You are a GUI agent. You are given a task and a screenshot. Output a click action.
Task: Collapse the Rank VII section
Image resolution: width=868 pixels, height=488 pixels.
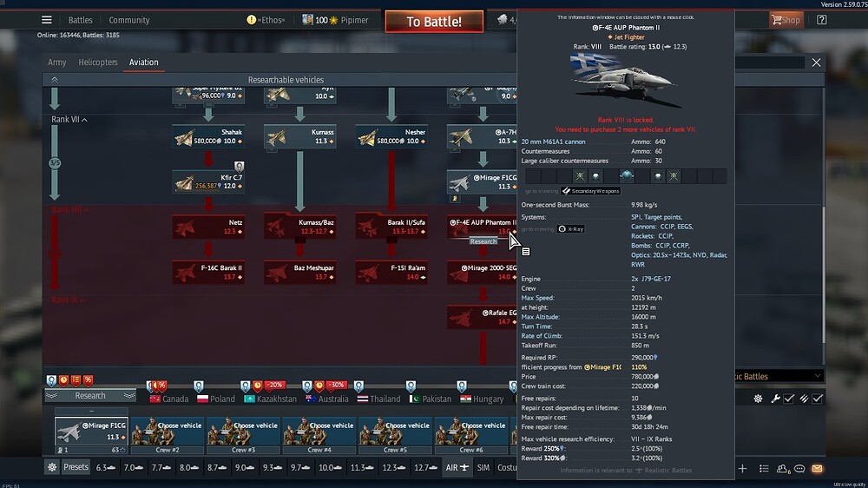[69, 120]
